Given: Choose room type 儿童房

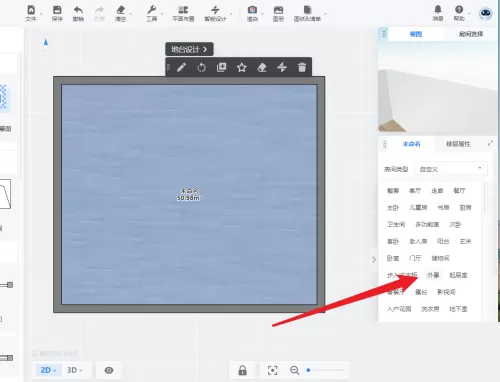Looking at the screenshot, I should 418,208.
